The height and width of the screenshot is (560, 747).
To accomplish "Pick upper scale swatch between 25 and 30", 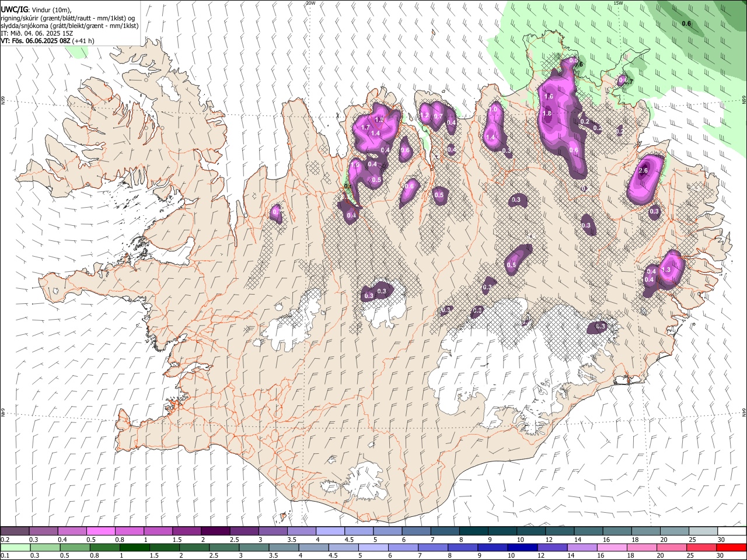I will pyautogui.click(x=703, y=531).
